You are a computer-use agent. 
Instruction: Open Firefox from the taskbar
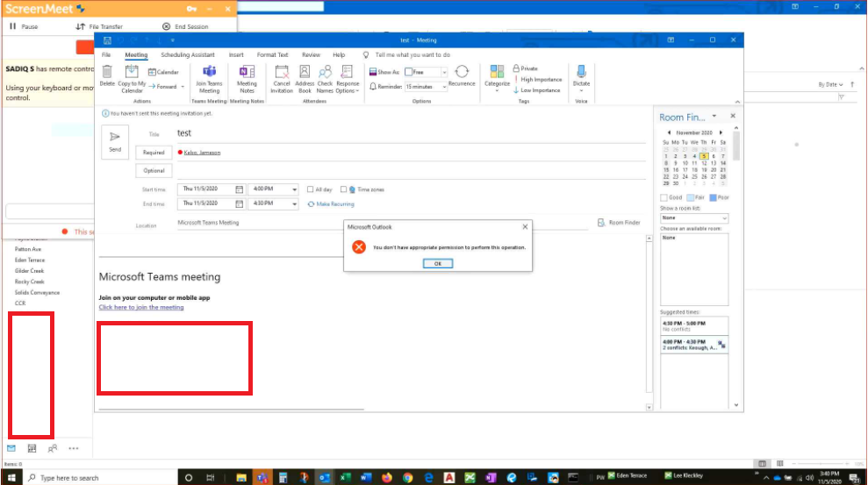(387, 478)
